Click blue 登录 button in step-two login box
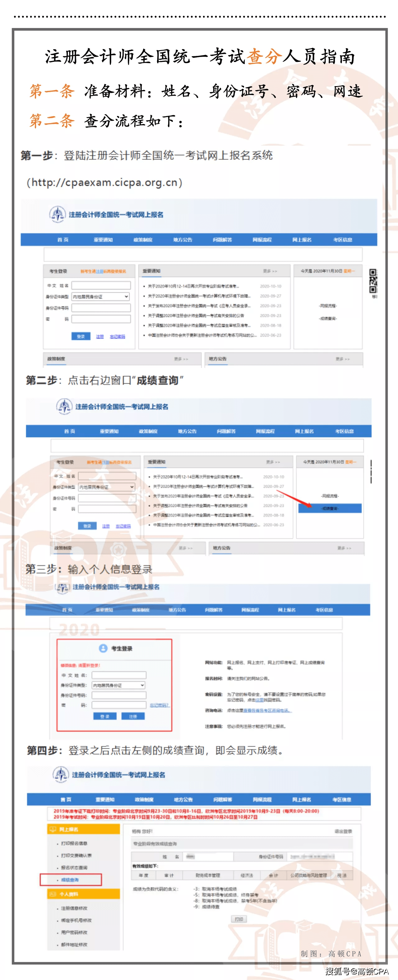398x980 pixels. click(x=87, y=525)
